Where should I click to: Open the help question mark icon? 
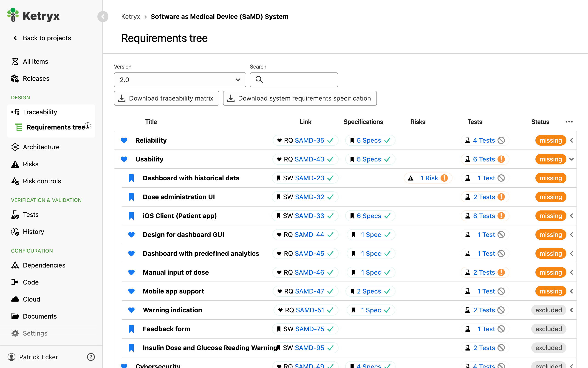point(91,357)
